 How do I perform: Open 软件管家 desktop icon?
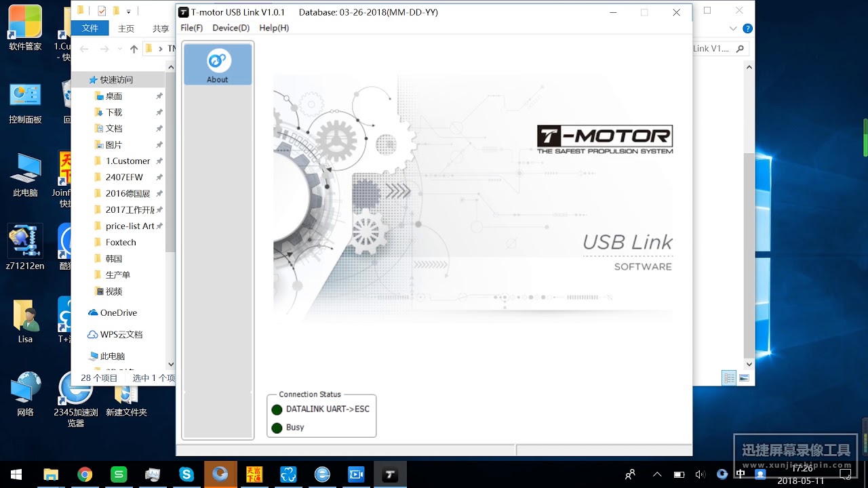click(x=25, y=28)
